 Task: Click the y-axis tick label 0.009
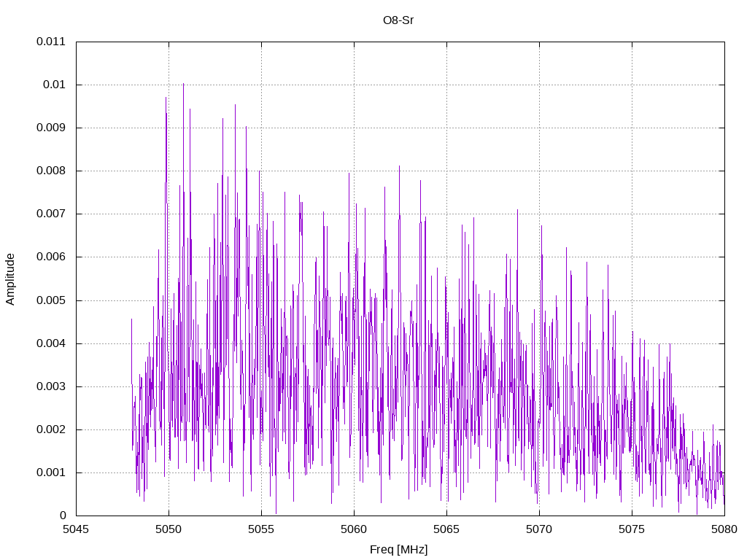tap(51, 128)
